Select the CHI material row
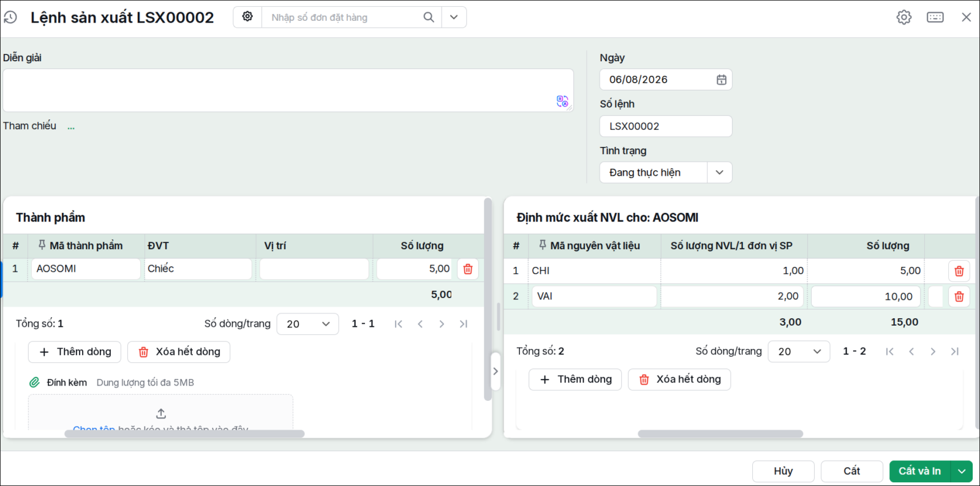Viewport: 980px width, 486px height. point(739,271)
